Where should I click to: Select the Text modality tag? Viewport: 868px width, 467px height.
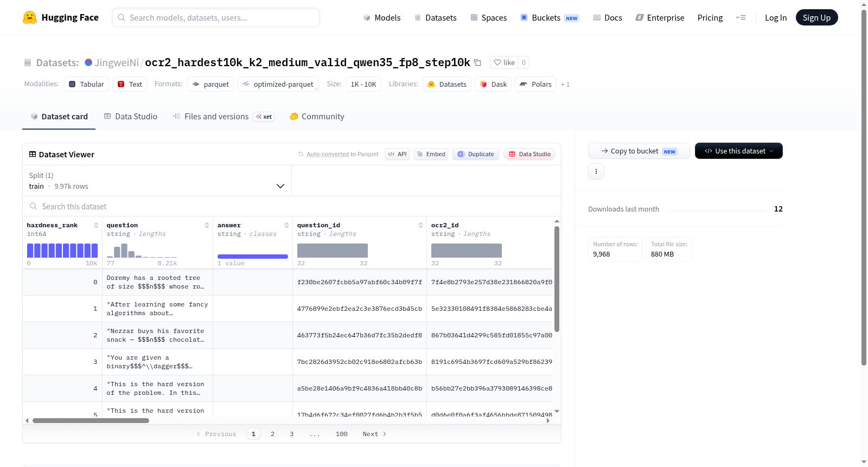tap(130, 84)
